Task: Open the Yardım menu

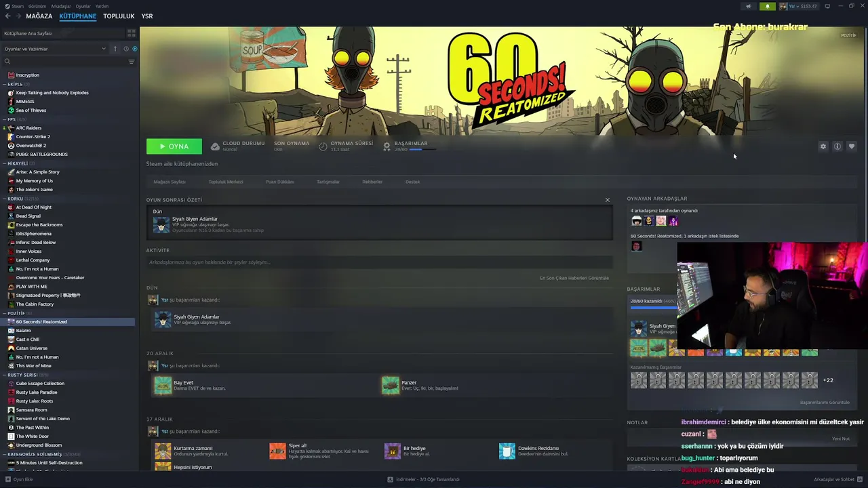Action: click(102, 6)
